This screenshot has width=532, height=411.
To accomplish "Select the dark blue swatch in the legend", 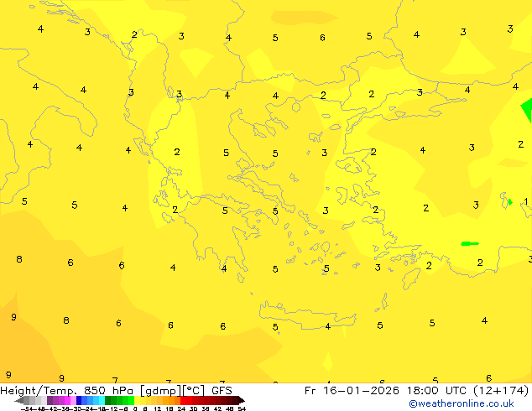I will (79, 400).
